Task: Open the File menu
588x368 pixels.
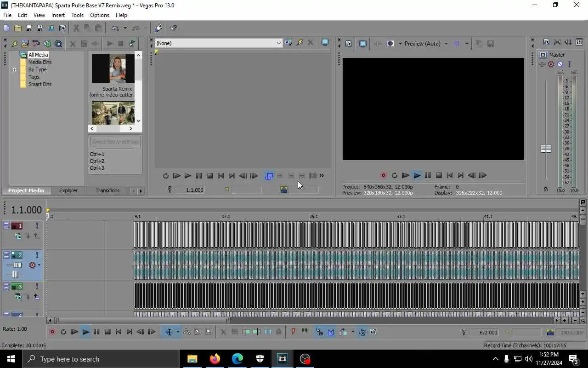Action: tap(7, 15)
